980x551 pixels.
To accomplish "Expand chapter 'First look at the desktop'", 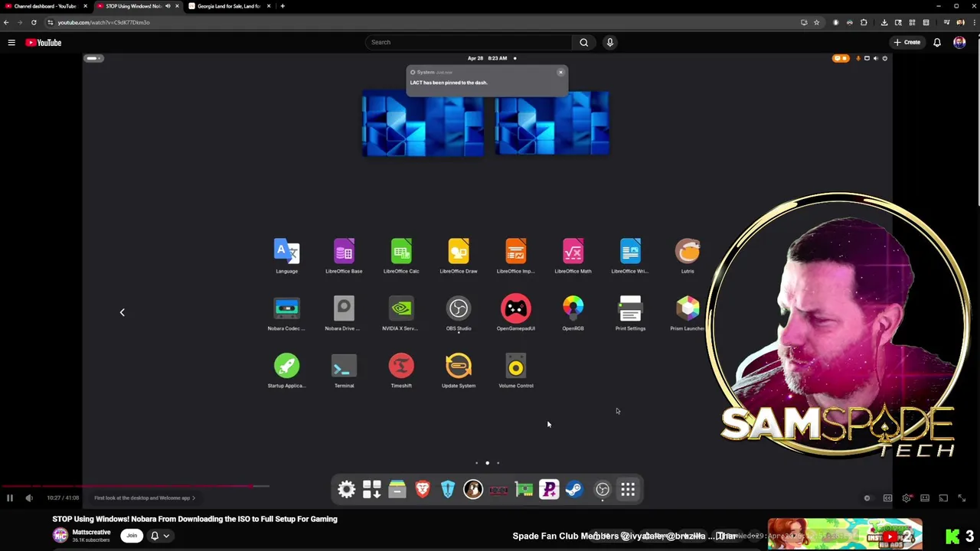I will coord(145,498).
